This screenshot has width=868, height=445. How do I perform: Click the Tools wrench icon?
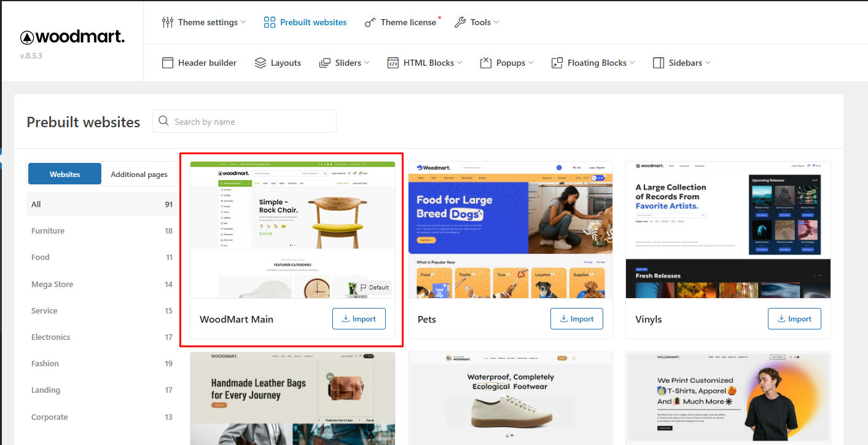pyautogui.click(x=460, y=22)
